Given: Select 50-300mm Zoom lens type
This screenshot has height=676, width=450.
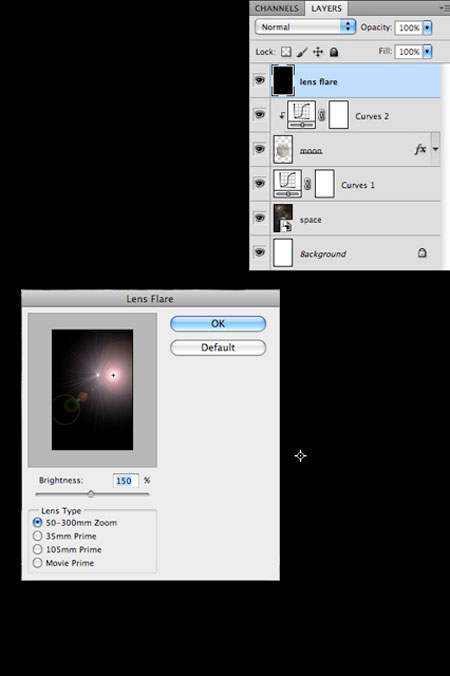Looking at the screenshot, I should point(38,523).
